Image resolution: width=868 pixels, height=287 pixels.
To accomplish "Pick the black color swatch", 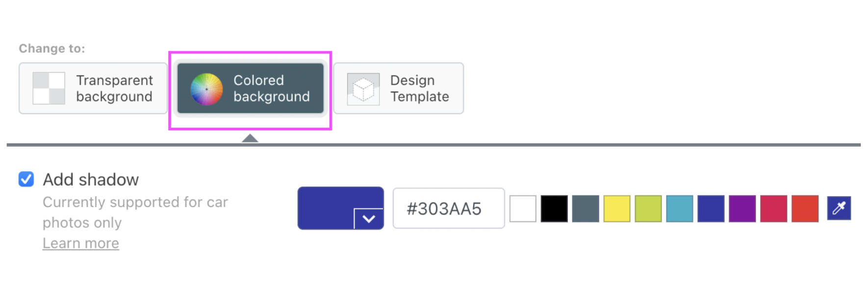I will click(554, 209).
